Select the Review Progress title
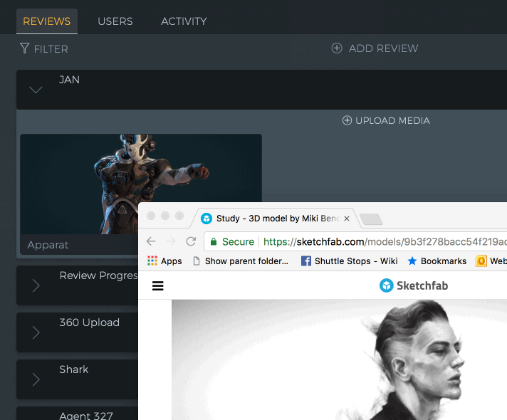The image size is (507, 420). pos(98,275)
